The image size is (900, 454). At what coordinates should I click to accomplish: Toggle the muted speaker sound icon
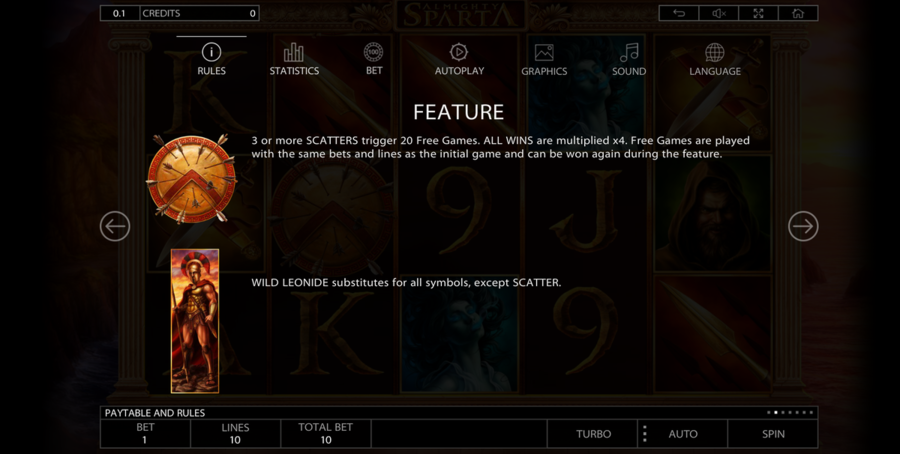point(719,13)
